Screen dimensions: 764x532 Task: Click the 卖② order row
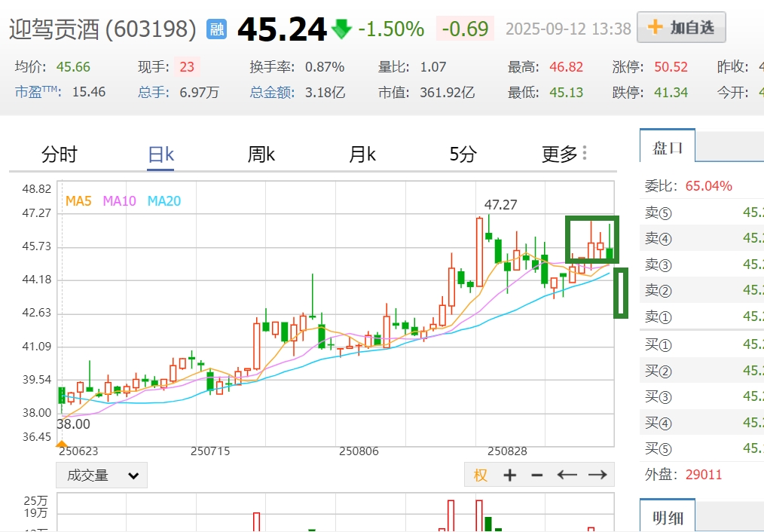coord(701,290)
